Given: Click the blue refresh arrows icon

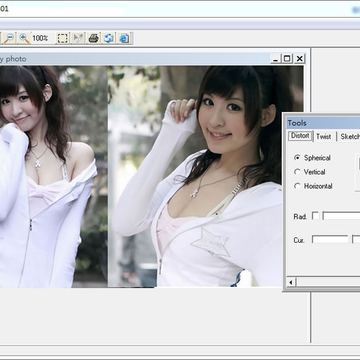Looking at the screenshot, I should point(109,38).
